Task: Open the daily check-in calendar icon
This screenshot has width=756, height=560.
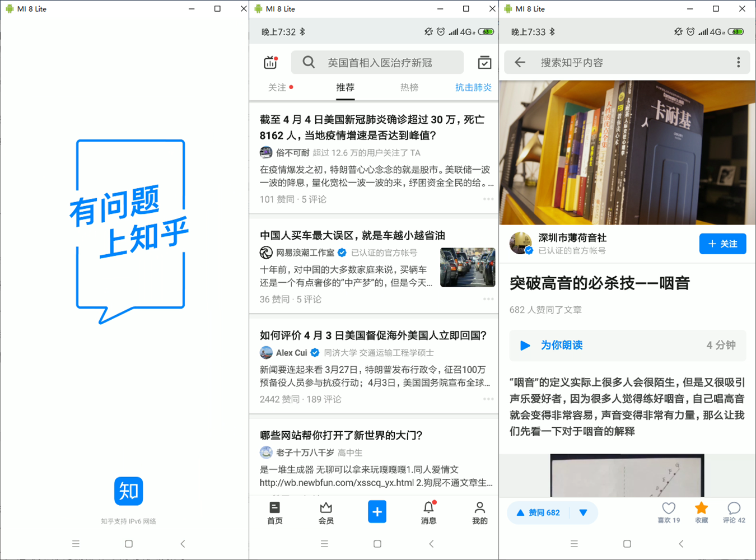Action: 484,62
